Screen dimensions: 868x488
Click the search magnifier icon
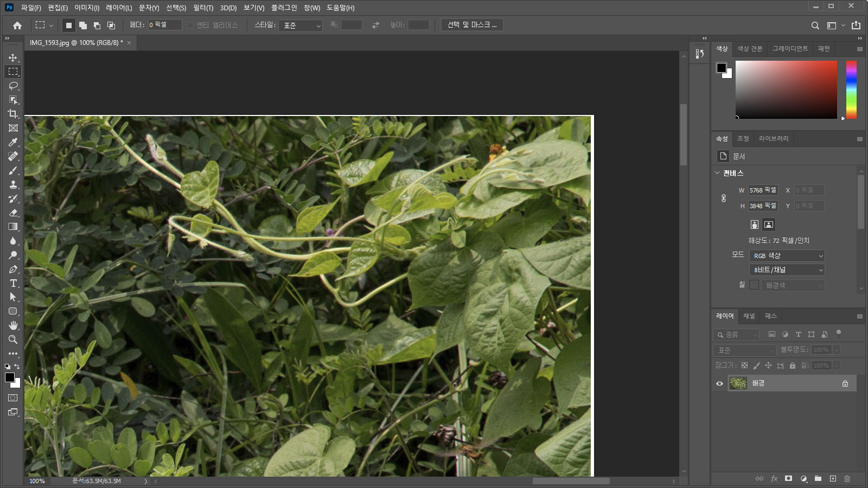pyautogui.click(x=815, y=25)
